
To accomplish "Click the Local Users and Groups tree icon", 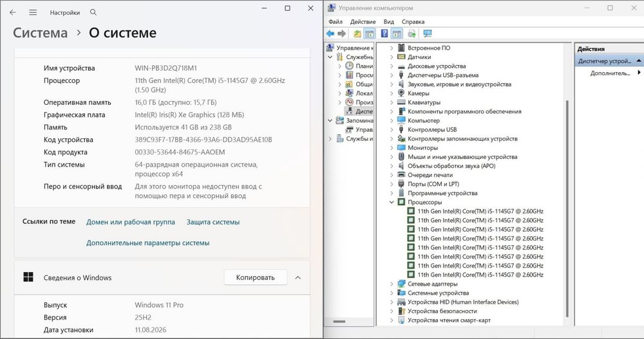I will pyautogui.click(x=349, y=93).
